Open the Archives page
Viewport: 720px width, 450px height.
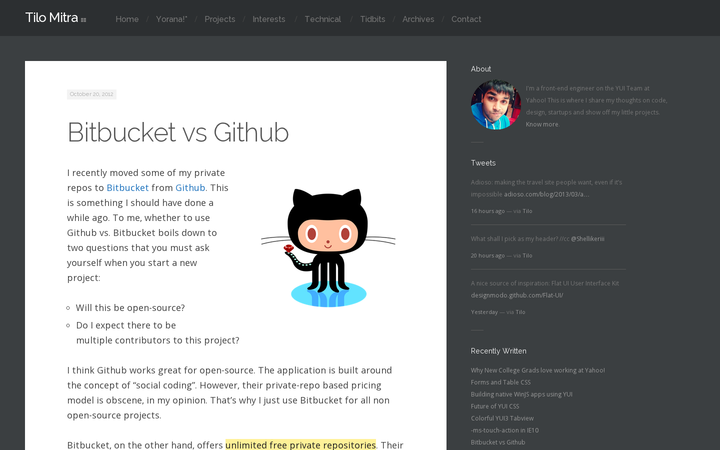418,19
